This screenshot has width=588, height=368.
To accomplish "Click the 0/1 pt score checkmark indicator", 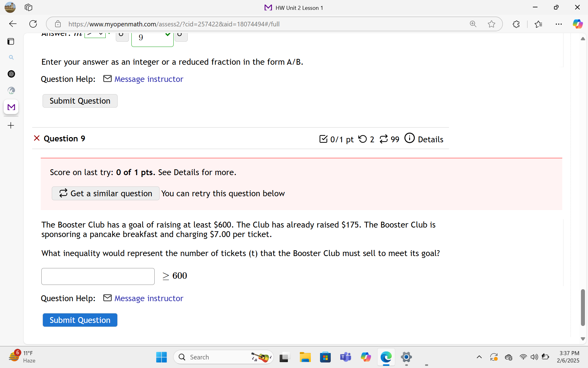I will point(324,139).
